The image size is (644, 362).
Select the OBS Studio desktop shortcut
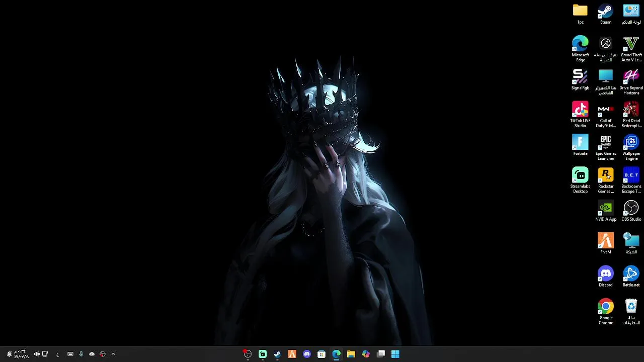631,211
